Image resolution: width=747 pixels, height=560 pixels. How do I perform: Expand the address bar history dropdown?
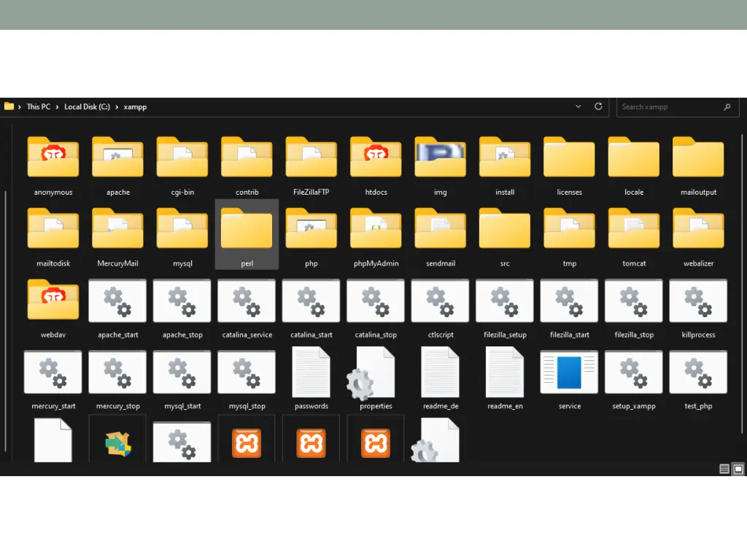[578, 106]
